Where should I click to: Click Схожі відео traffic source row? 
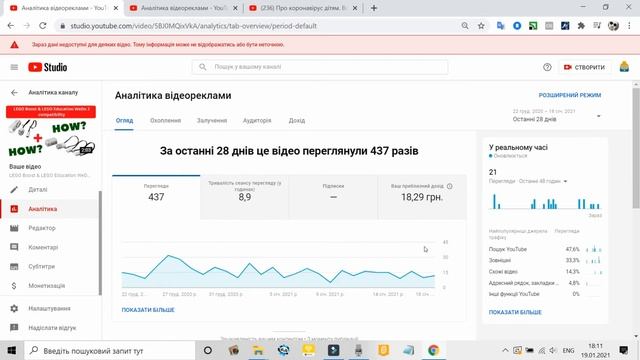(x=545, y=271)
